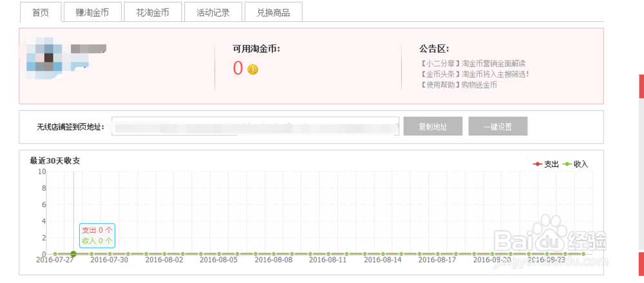The height and width of the screenshot is (283, 644).
Task: Open announcement 【小二分享】淘金币营销全面解读
Action: click(472, 64)
